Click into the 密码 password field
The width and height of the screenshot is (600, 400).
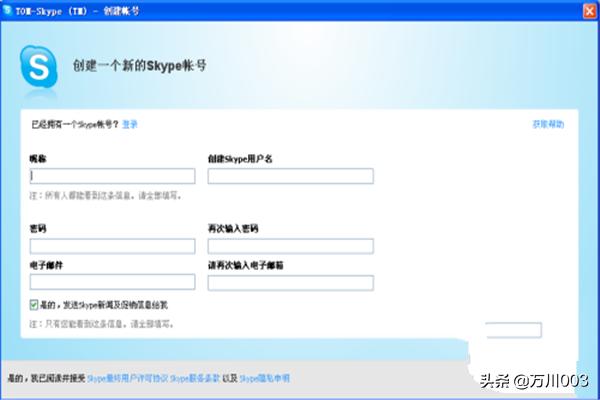(112, 246)
